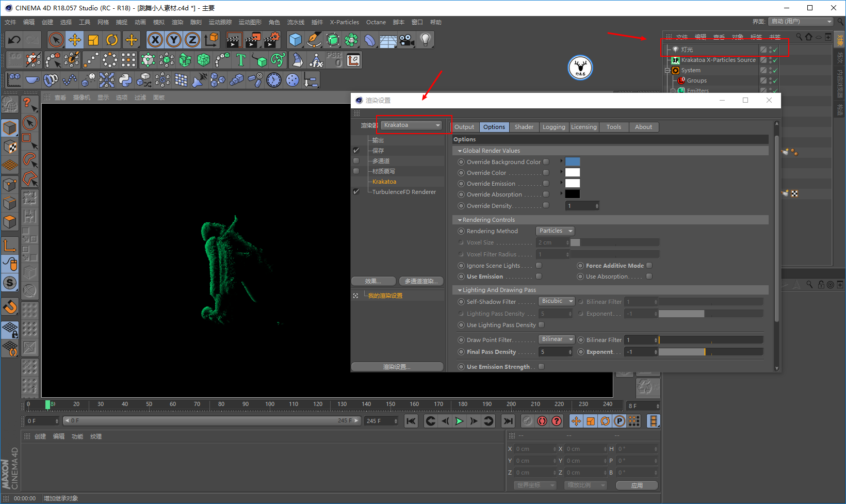Select the Move tool icon
The image size is (846, 504).
[75, 40]
